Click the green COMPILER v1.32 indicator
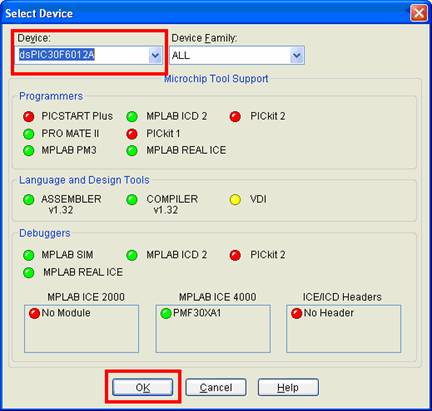The height and width of the screenshot is (411, 432). (132, 200)
